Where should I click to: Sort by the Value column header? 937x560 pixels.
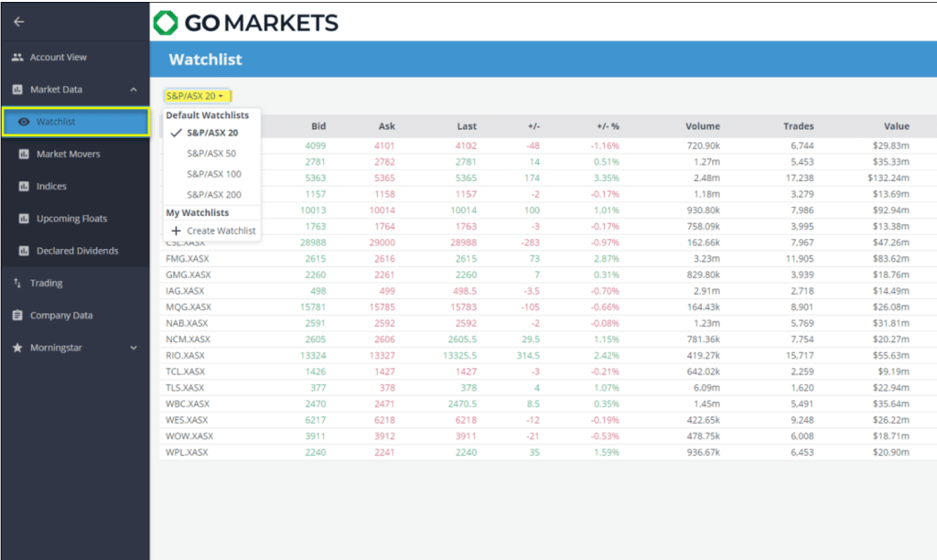click(897, 126)
